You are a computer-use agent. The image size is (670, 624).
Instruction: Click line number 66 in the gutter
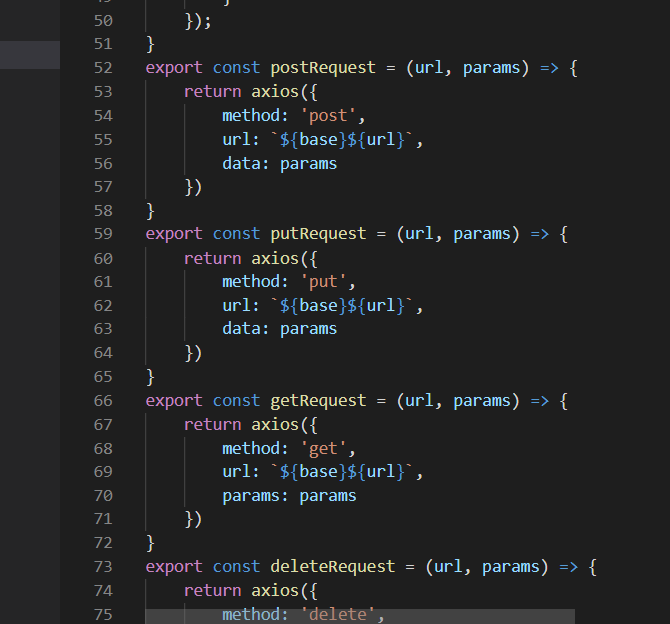[x=103, y=401]
